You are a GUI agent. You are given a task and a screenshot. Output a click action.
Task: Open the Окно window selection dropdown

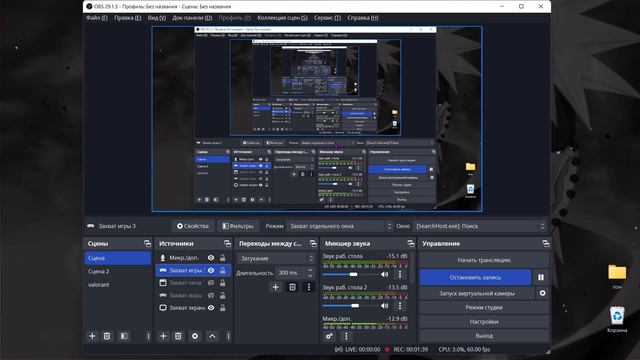479,226
